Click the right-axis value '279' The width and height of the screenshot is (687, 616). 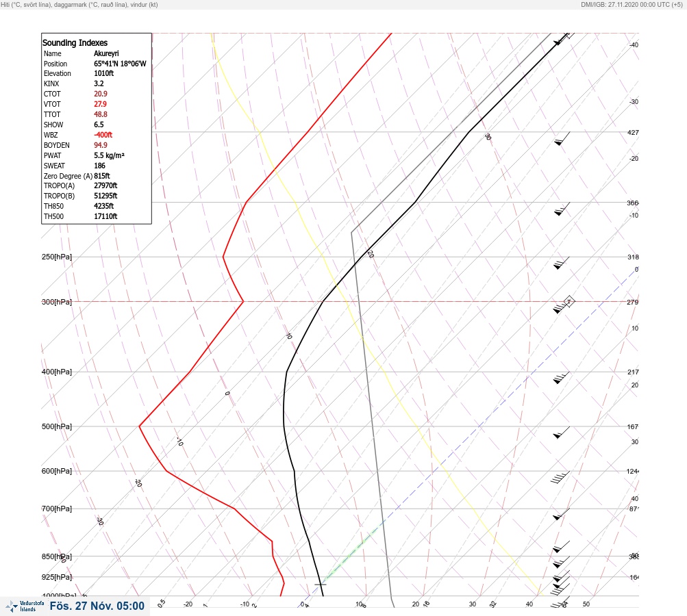633,302
